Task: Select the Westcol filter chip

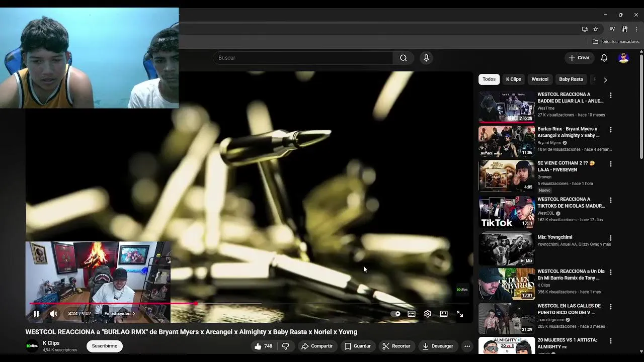Action: [x=540, y=79]
